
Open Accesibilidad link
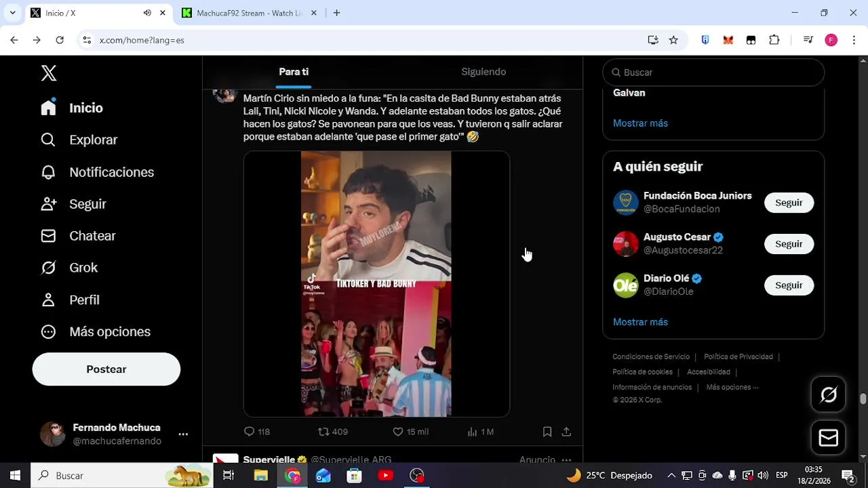709,372
